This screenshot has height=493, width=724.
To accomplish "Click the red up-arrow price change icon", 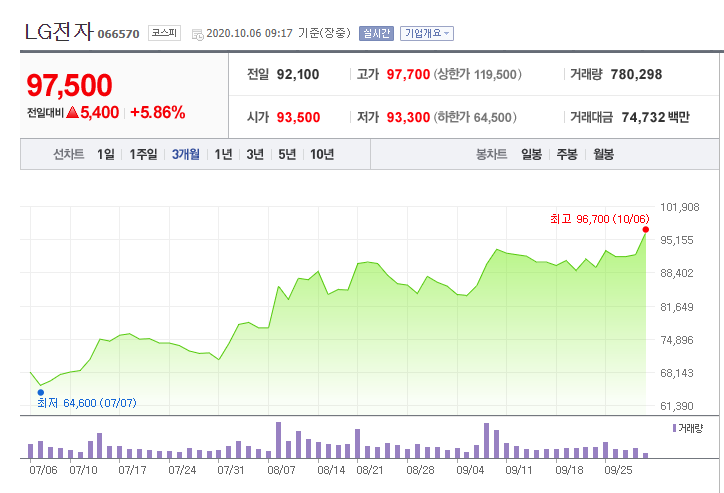I will (72, 113).
